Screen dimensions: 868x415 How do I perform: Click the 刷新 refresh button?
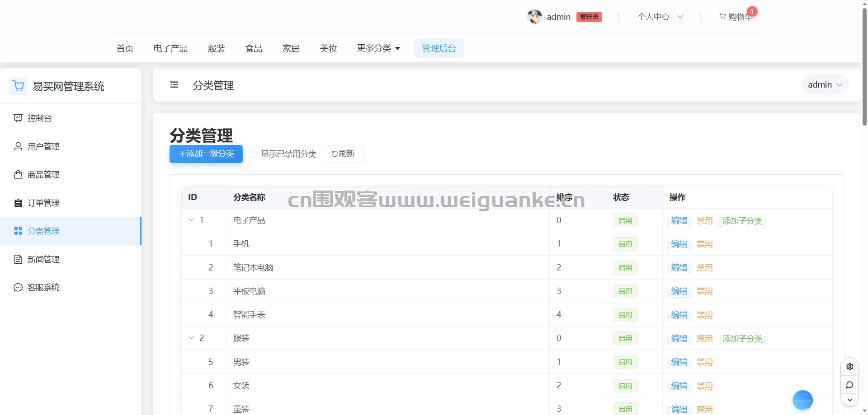click(x=343, y=154)
